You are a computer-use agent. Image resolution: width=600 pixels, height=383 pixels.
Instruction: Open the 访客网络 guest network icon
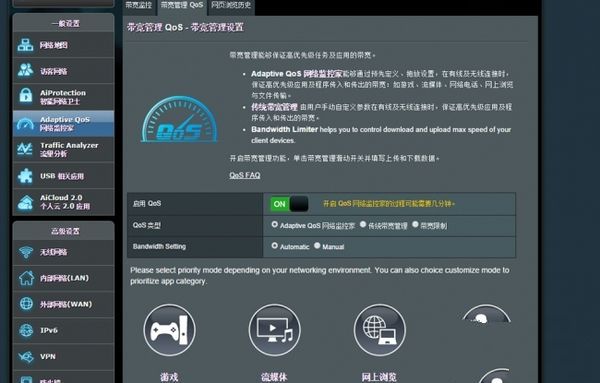(25, 70)
